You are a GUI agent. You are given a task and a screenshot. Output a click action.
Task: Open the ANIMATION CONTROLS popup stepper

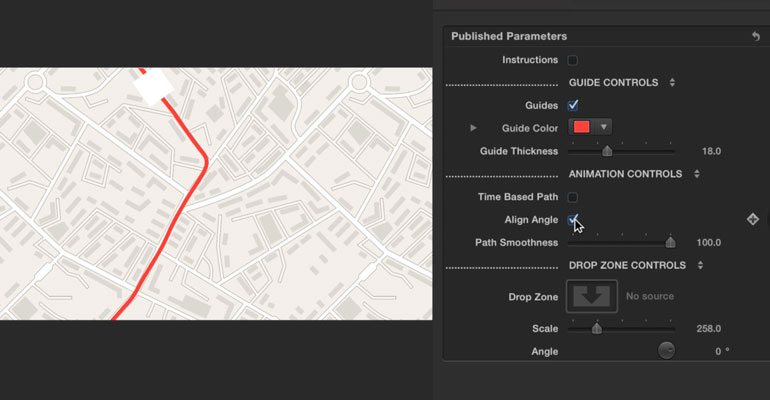[696, 174]
